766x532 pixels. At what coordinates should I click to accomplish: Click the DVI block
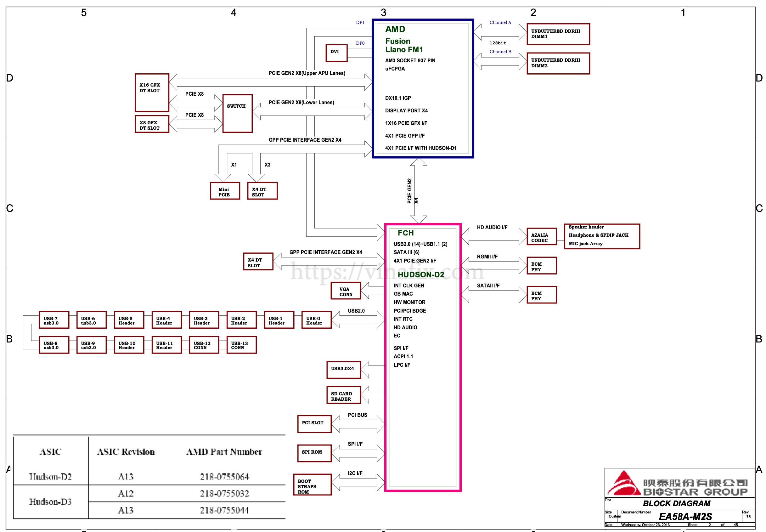pyautogui.click(x=336, y=53)
